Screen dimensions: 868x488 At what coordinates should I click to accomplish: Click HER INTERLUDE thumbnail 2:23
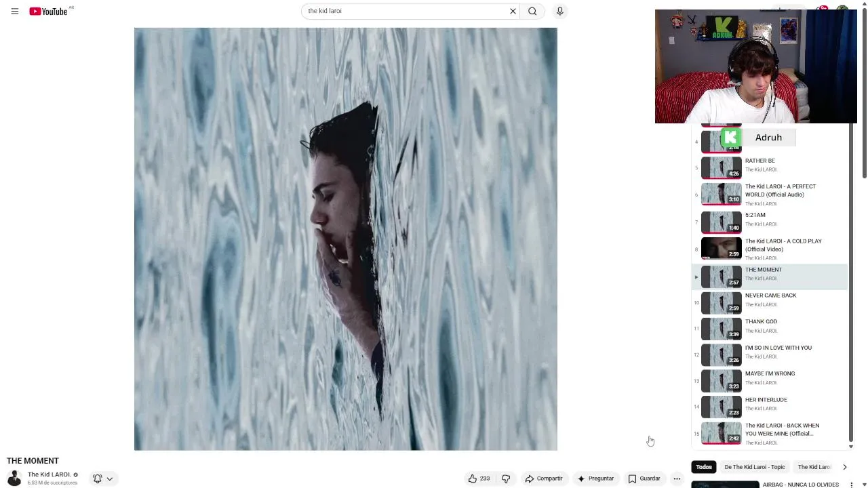click(721, 407)
